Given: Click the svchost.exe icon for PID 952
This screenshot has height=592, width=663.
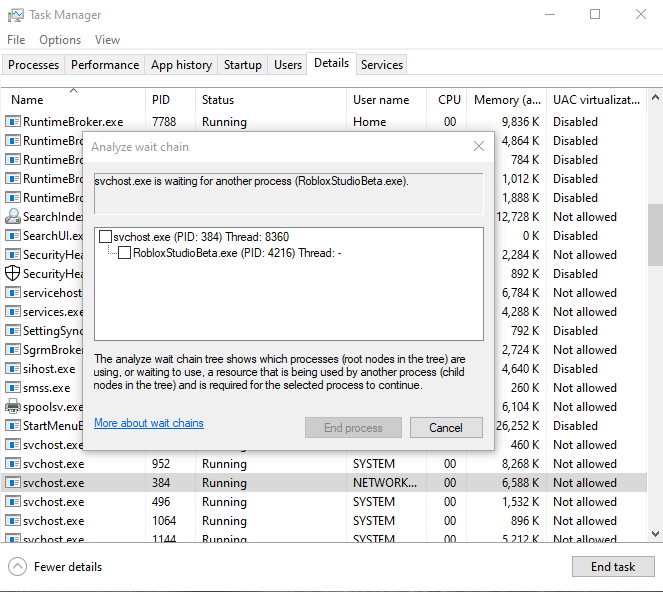Looking at the screenshot, I should point(13,464).
